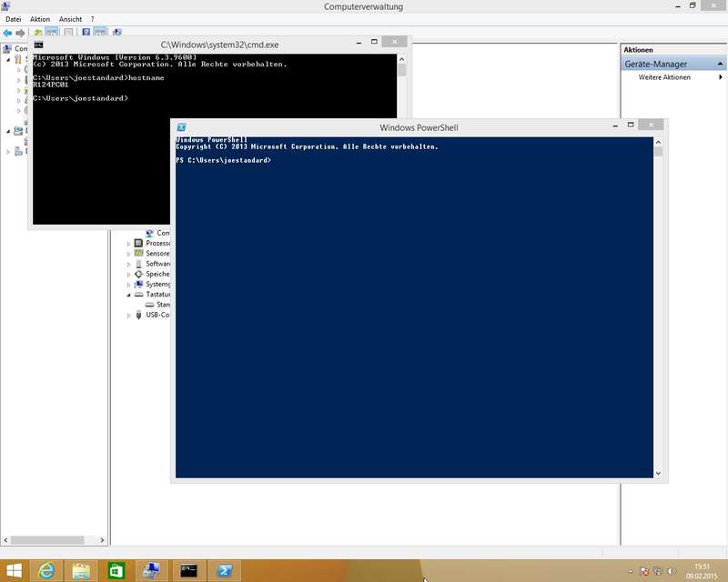Select Geräte-Manager header in Aktionen pane
The height and width of the screenshot is (582, 728).
(656, 64)
